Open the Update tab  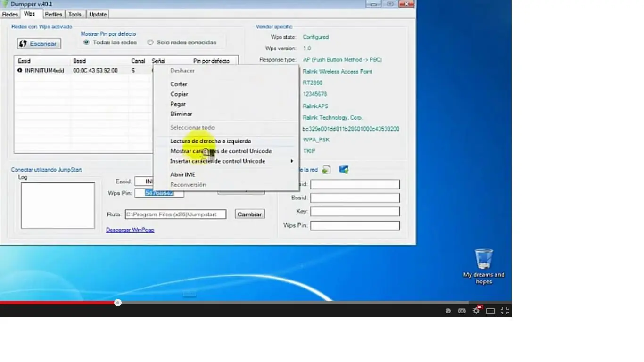98,15
